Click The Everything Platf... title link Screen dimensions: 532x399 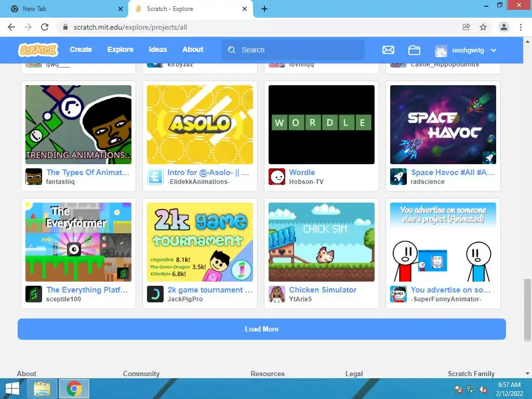(x=87, y=290)
